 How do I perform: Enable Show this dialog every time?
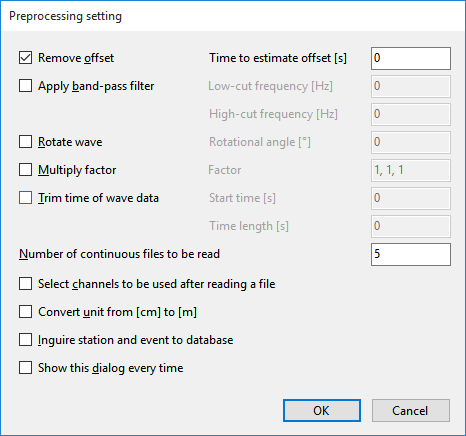click(x=26, y=368)
